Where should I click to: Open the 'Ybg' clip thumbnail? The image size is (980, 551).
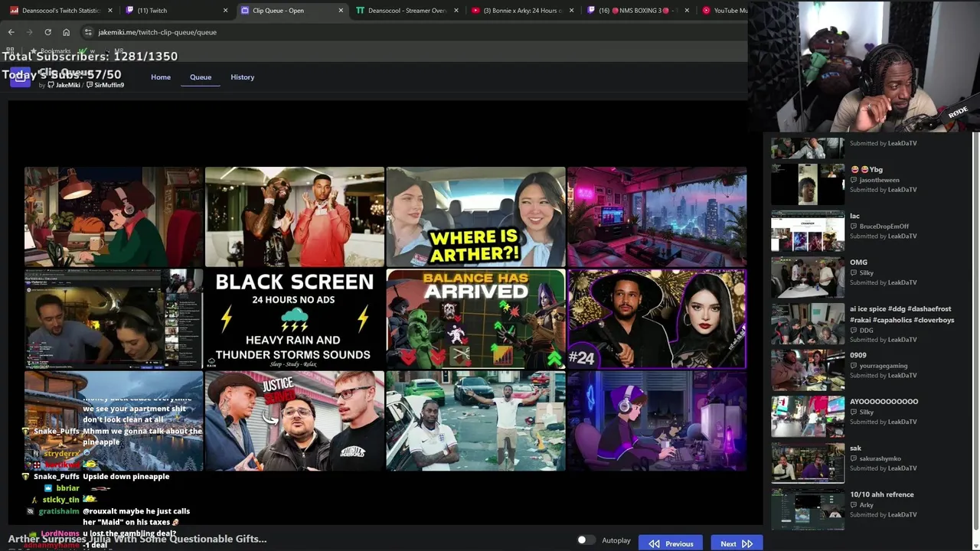[808, 184]
